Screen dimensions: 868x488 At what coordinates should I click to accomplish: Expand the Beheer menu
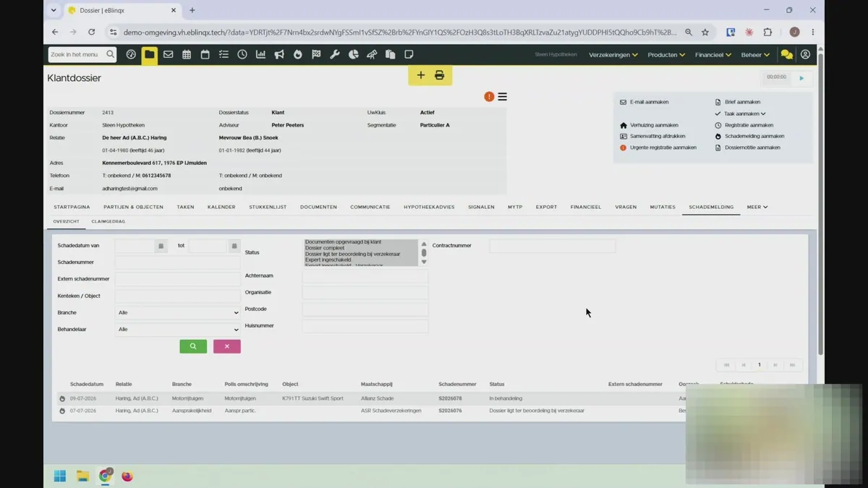point(755,55)
